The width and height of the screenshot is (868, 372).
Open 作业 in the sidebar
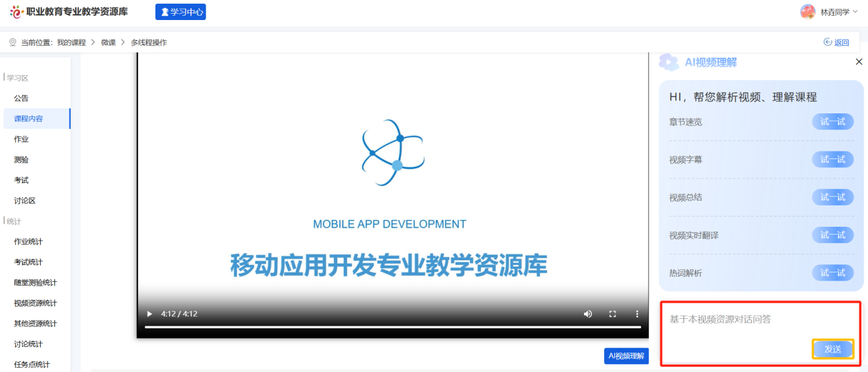click(21, 139)
